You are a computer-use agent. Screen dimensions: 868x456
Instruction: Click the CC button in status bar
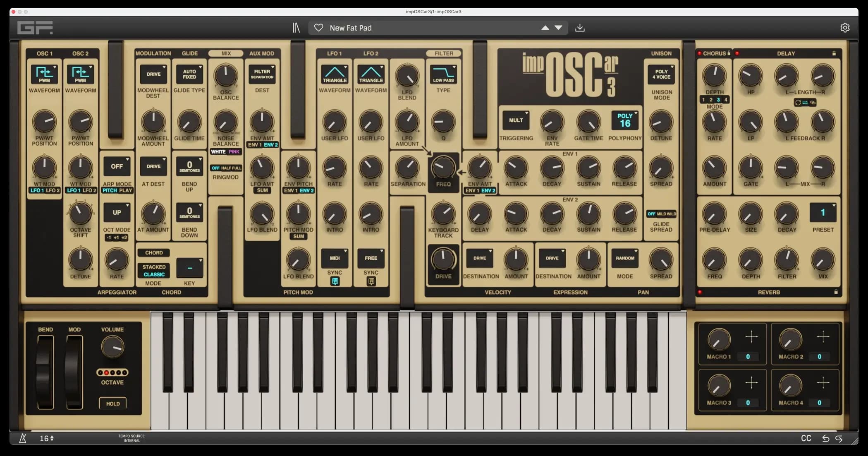pyautogui.click(x=806, y=438)
